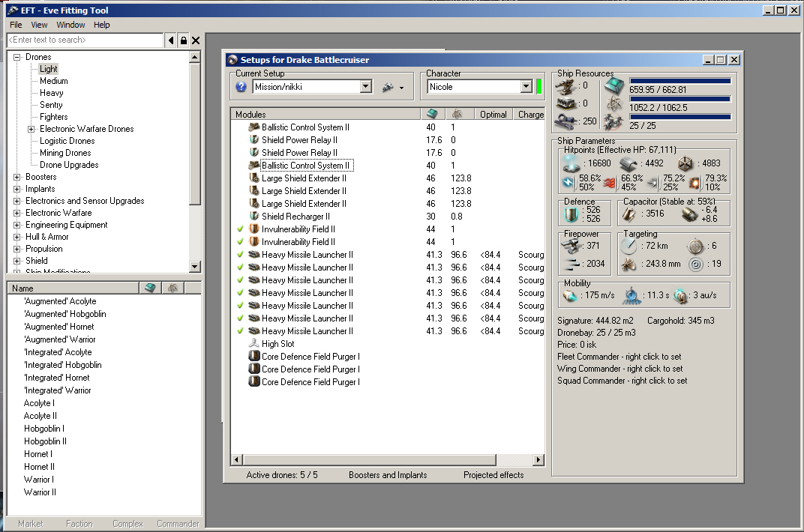The width and height of the screenshot is (804, 532).
Task: Expand the Electronic Warfare Drones tree node
Action: click(x=31, y=129)
